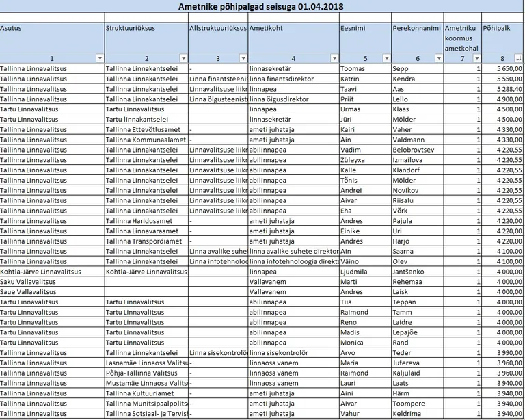Viewport: 525px width, 420px height.
Task: Select 'linna sisekontrolör' position cell
Action: pyautogui.click(x=294, y=353)
